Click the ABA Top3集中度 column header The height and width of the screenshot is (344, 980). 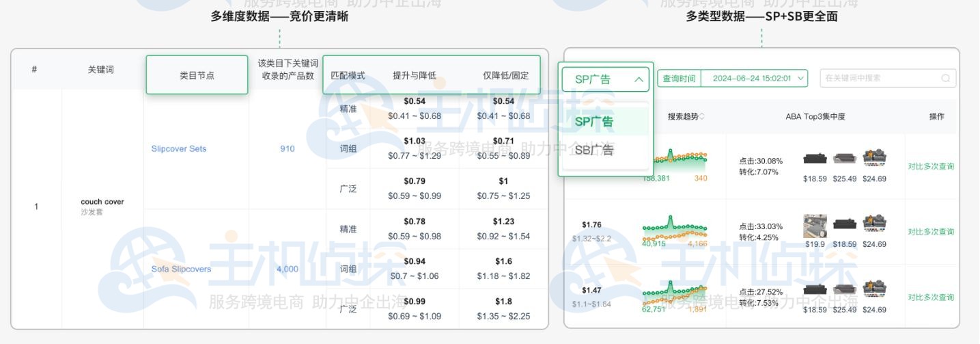(x=815, y=117)
